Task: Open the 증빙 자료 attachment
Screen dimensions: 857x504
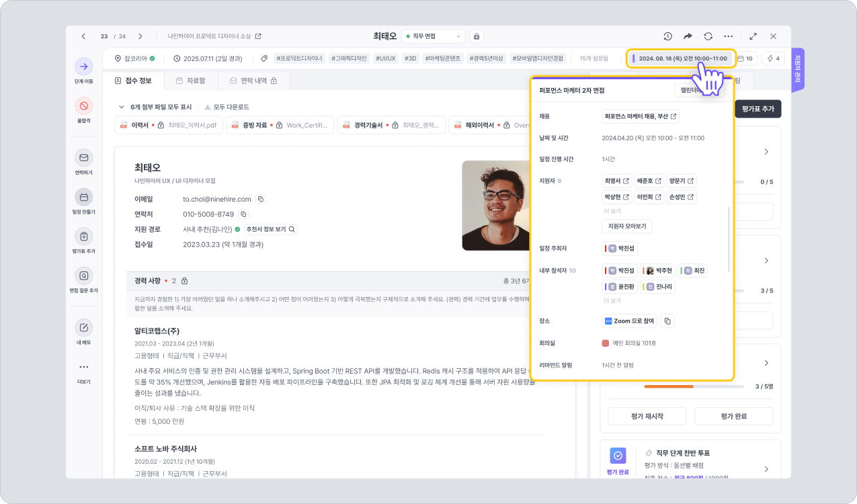Action: click(280, 125)
